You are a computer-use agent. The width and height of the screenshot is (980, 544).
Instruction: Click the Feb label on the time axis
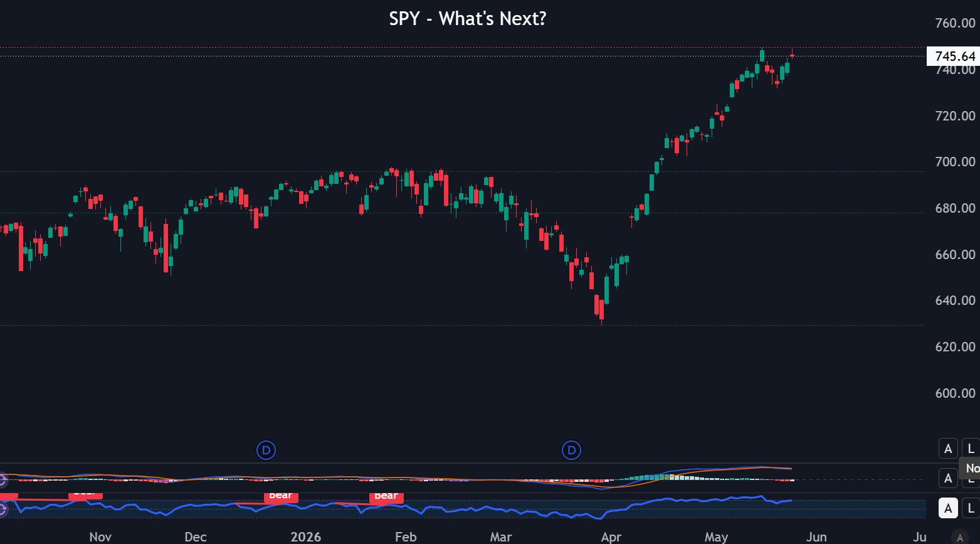tap(406, 537)
